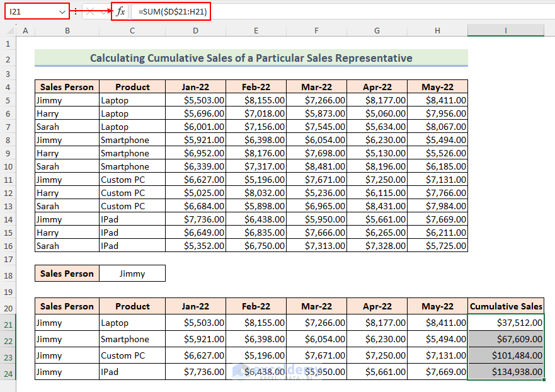This screenshot has height=392, width=555.
Task: Click the Name Box showing I21
Action: click(x=37, y=12)
